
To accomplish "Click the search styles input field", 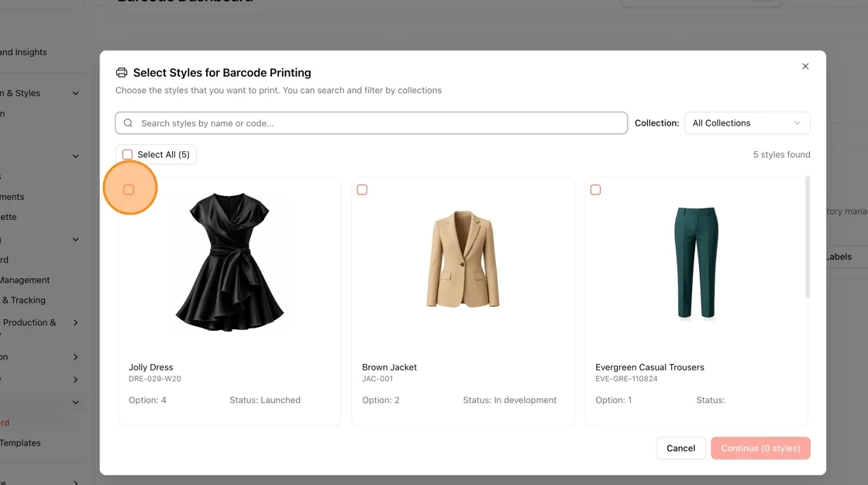I will 371,123.
